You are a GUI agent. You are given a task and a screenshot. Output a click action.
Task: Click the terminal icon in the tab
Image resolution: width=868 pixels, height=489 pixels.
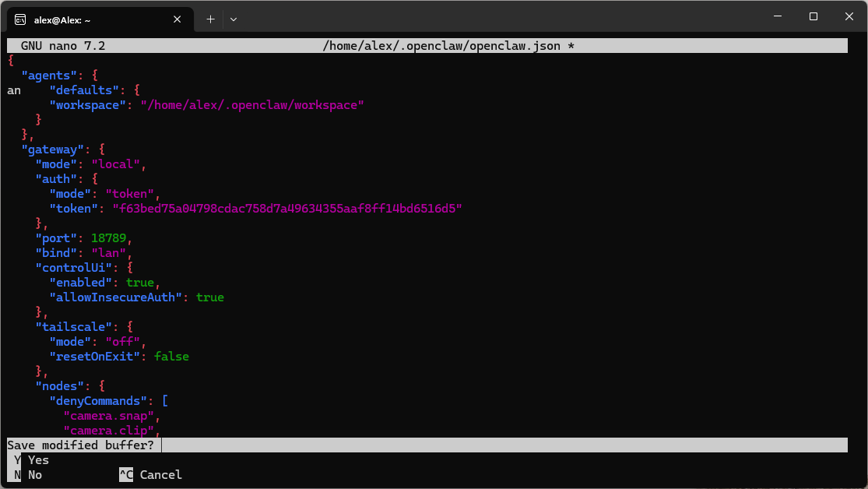coord(20,19)
